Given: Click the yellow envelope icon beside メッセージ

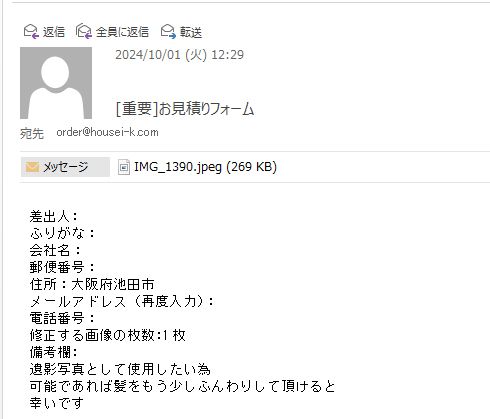Looking at the screenshot, I should (32, 167).
